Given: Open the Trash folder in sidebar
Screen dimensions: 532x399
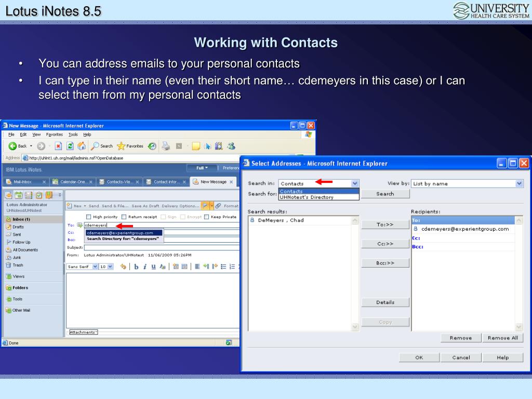Looking at the screenshot, I should [18, 265].
